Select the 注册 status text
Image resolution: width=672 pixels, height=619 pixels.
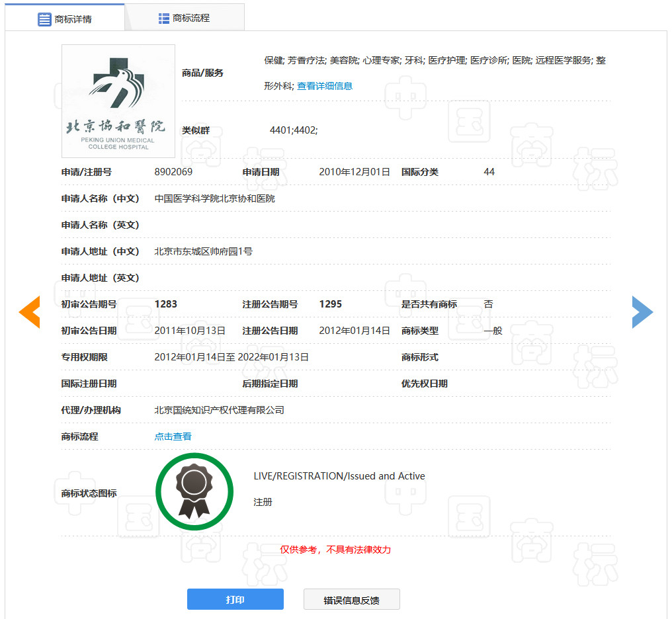[263, 502]
